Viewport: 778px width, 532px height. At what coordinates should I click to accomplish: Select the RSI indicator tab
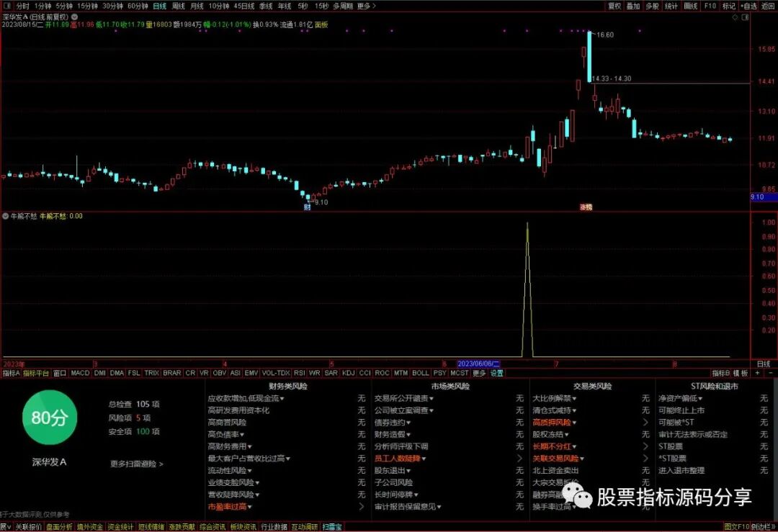click(299, 373)
